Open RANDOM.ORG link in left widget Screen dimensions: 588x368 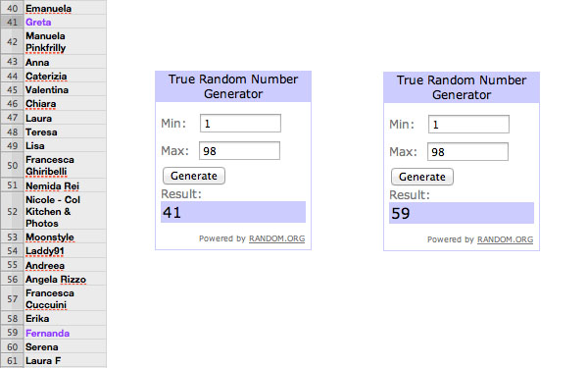tap(276, 238)
